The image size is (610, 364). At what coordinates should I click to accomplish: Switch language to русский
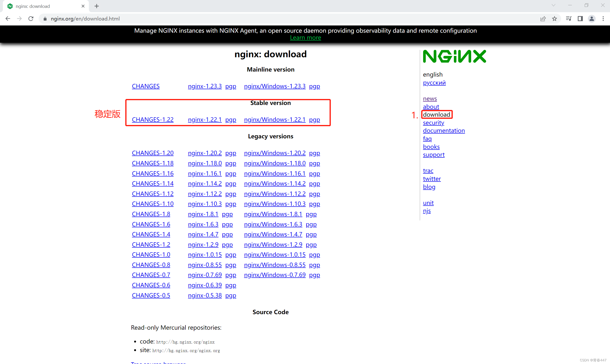434,83
